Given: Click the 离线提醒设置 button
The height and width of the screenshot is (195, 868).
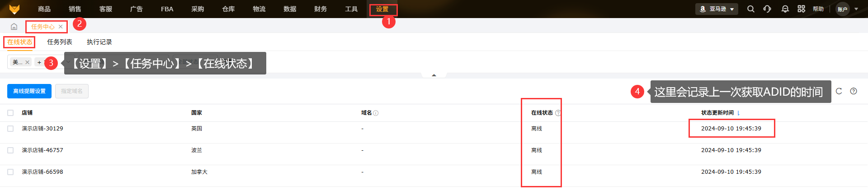Looking at the screenshot, I should tap(29, 91).
